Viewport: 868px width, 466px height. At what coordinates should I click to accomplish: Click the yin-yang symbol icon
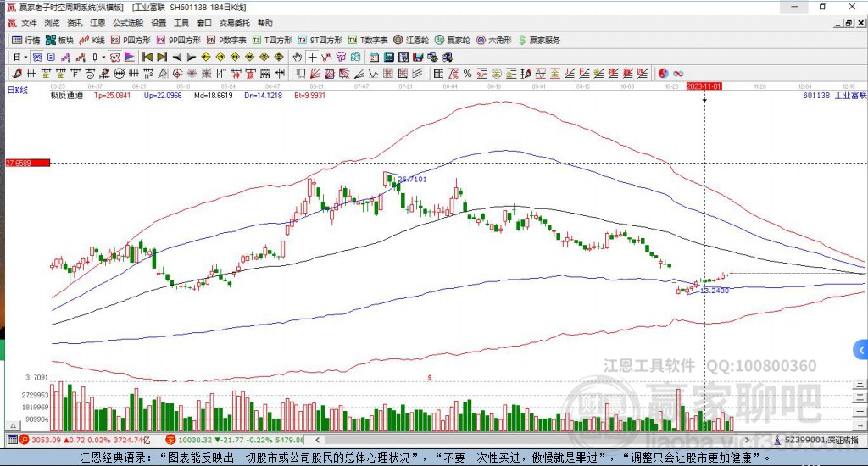click(663, 74)
